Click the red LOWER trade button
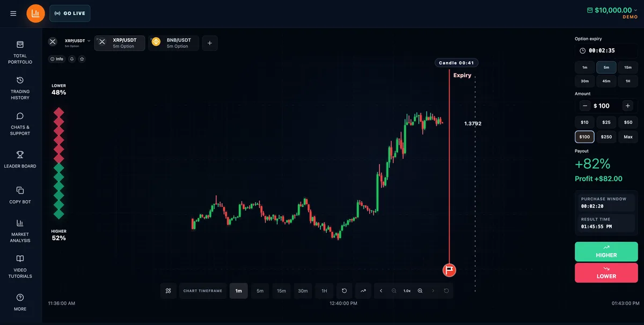Image resolution: width=644 pixels, height=325 pixels. 606,272
